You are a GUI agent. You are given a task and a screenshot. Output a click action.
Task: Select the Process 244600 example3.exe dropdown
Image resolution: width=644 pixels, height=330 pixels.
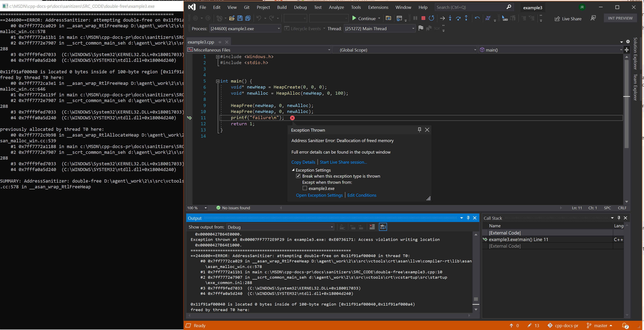245,29
